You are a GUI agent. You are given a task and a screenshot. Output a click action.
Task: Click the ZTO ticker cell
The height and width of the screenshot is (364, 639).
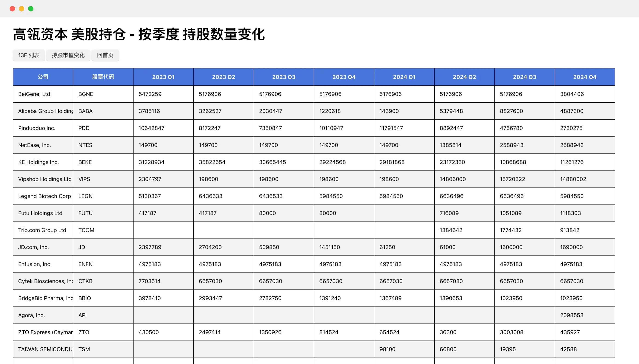click(103, 332)
